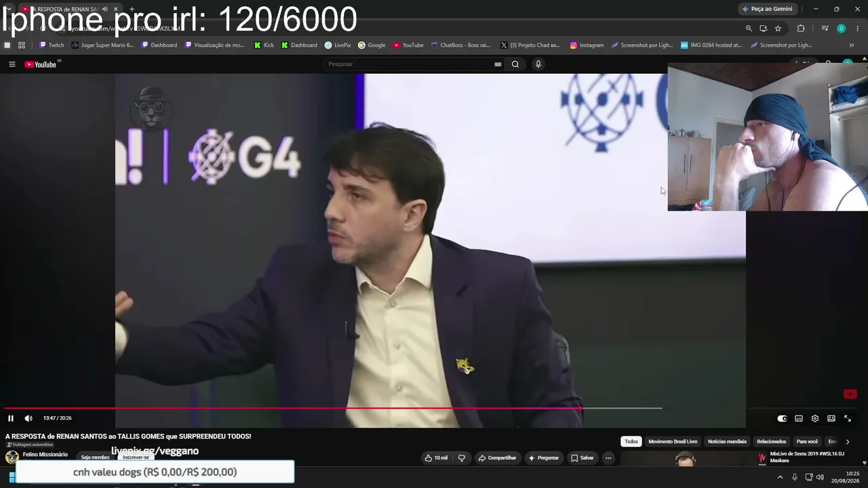Screen dimensions: 868x488
Task: Open the Projeto Chad X bookmark
Action: pos(530,45)
